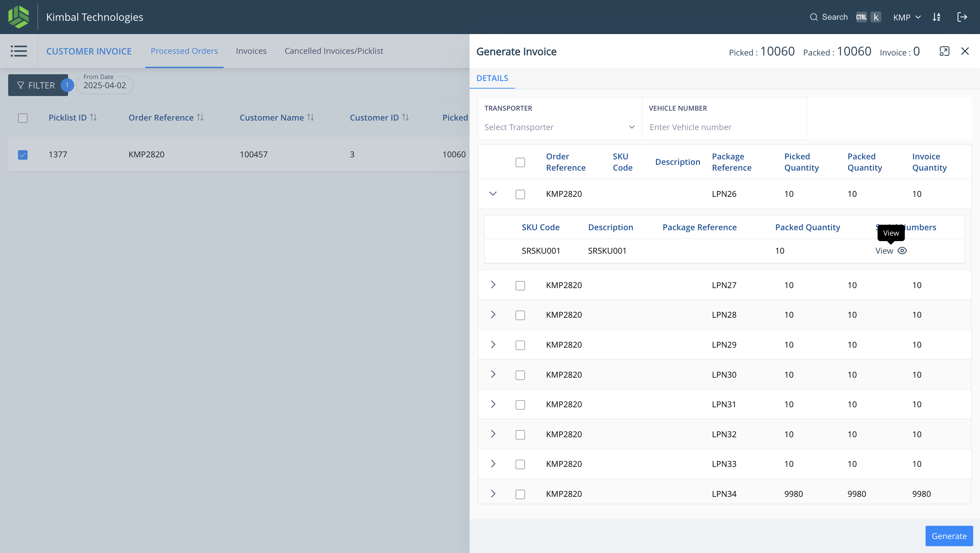Click package reference LPN34 cell
The image size is (980, 553).
click(x=724, y=494)
